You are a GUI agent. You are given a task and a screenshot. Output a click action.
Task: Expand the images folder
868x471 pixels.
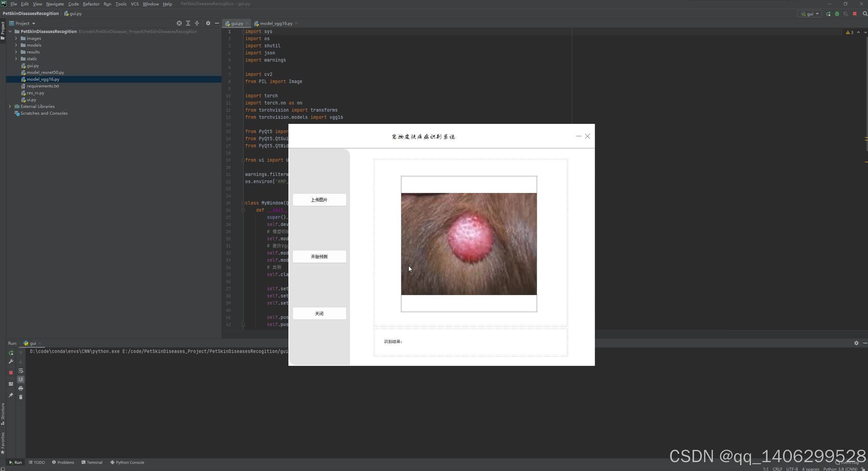16,38
